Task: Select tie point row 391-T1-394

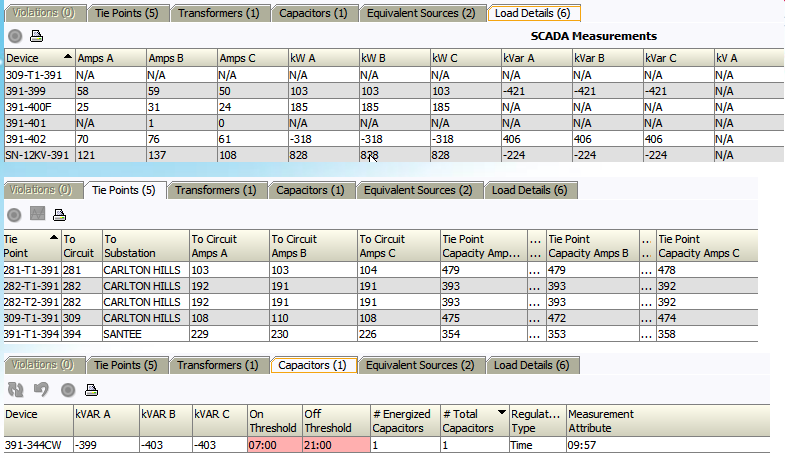Action: click(380, 334)
